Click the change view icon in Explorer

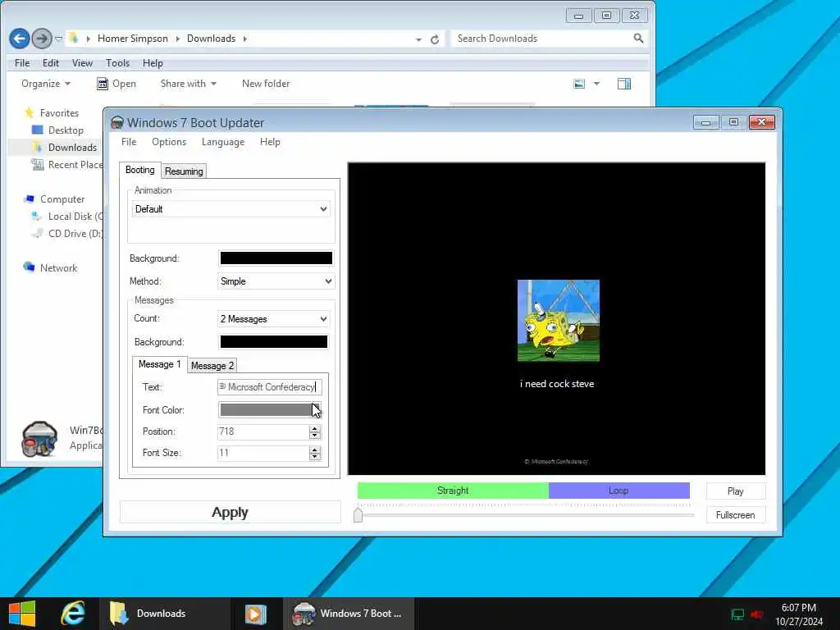pyautogui.click(x=579, y=84)
